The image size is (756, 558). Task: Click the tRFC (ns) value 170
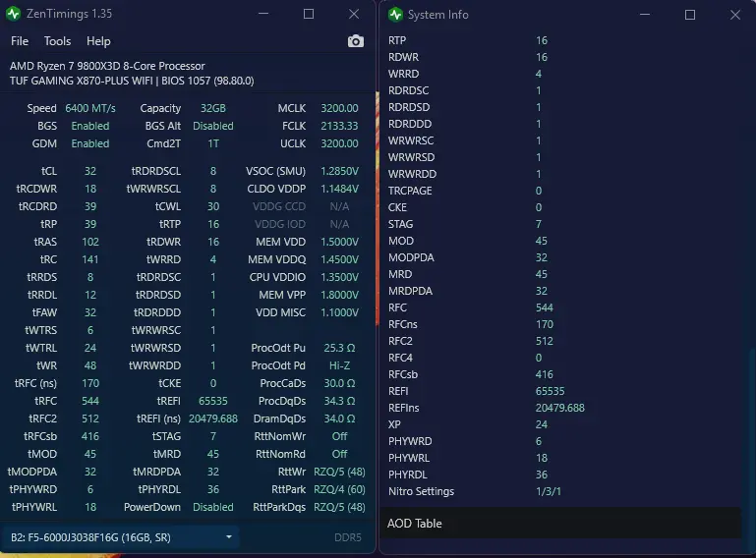(90, 383)
